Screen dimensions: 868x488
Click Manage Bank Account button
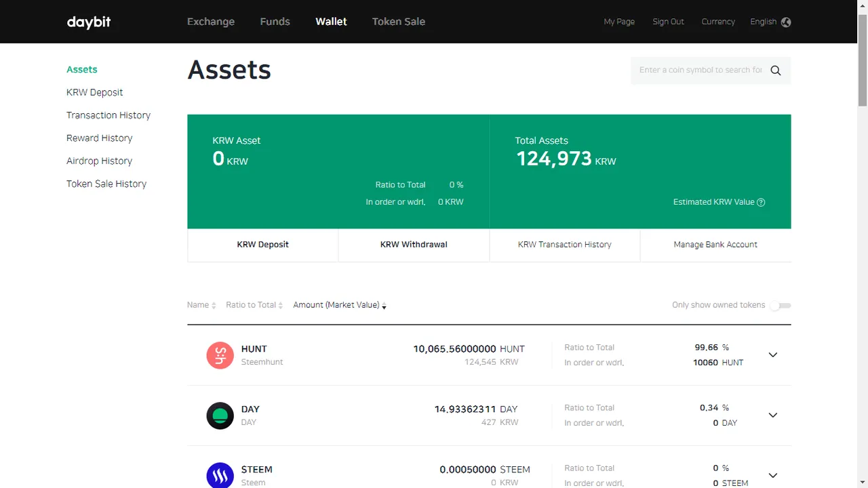[715, 245]
